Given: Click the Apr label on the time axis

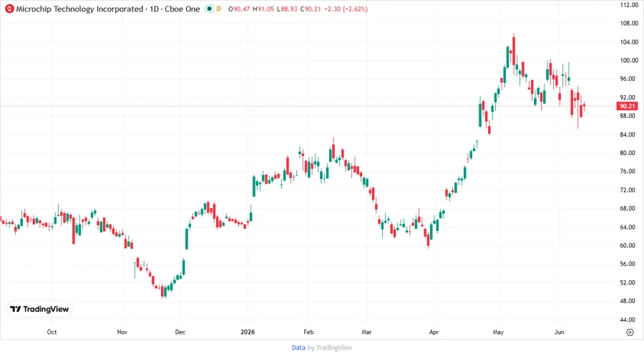Looking at the screenshot, I should click(x=434, y=332).
